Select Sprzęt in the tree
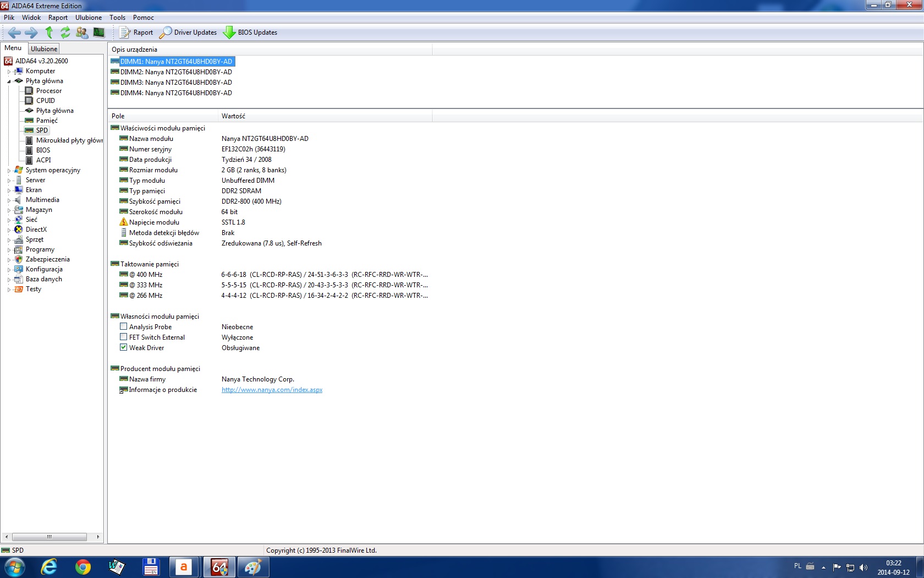 pos(35,239)
